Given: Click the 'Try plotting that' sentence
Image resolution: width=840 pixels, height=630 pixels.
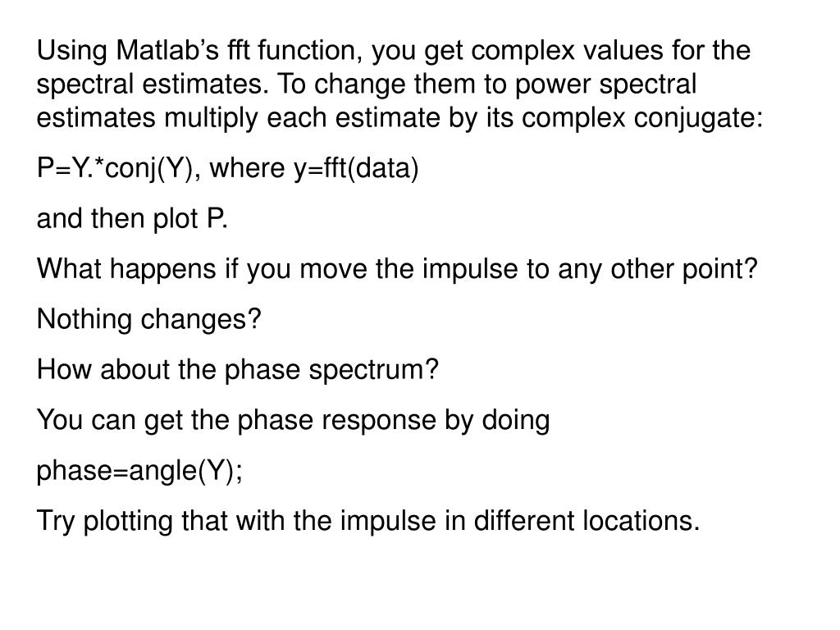Looking at the screenshot, I should (x=368, y=520).
